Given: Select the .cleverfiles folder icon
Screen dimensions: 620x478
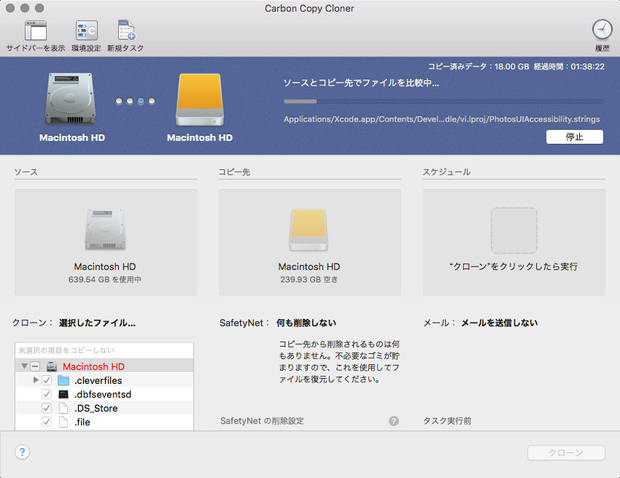Looking at the screenshot, I should tap(63, 380).
